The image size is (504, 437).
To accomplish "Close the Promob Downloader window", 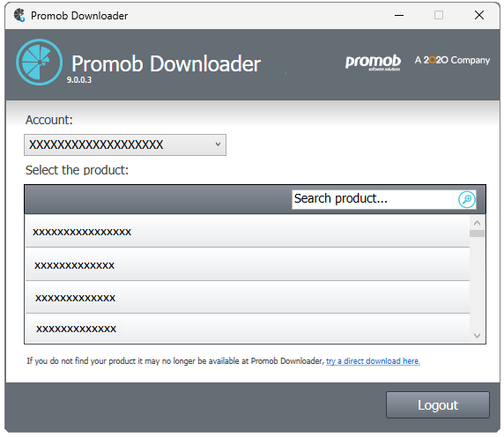I will [x=479, y=15].
